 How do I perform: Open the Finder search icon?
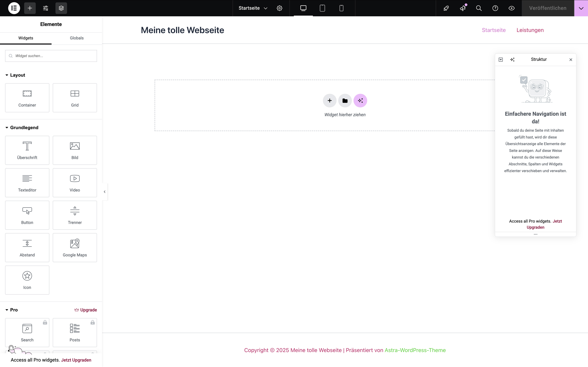point(479,8)
